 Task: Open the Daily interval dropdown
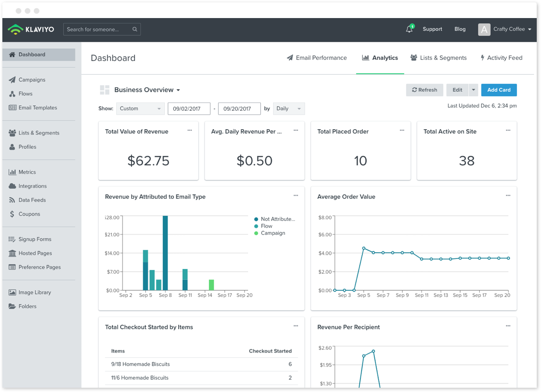coord(289,109)
